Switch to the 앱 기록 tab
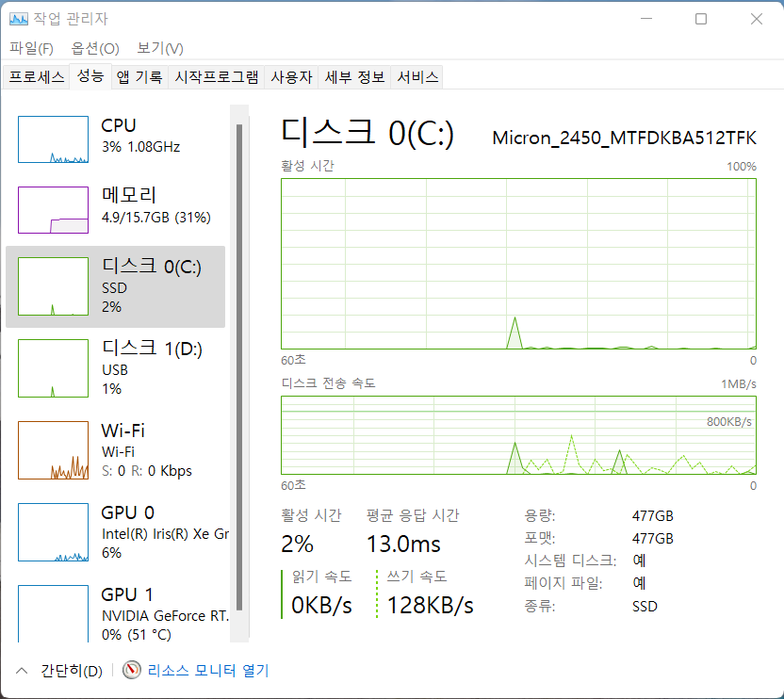The image size is (784, 699). point(139,77)
